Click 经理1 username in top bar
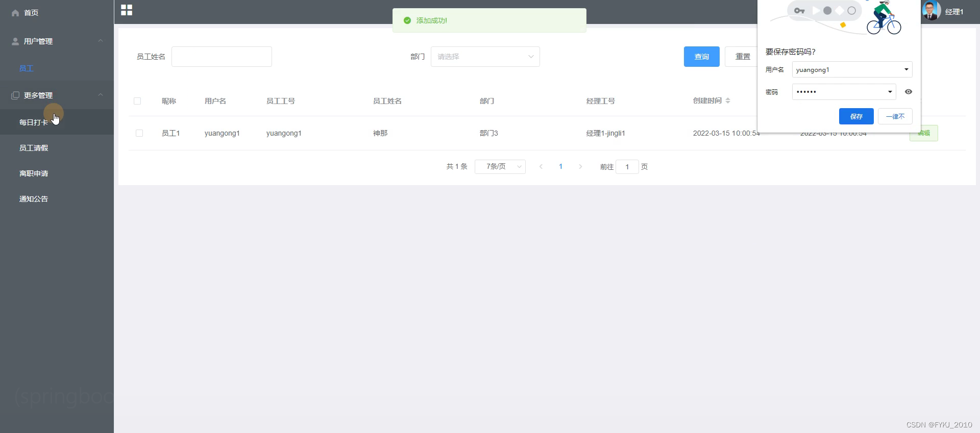Image resolution: width=980 pixels, height=433 pixels. (954, 12)
